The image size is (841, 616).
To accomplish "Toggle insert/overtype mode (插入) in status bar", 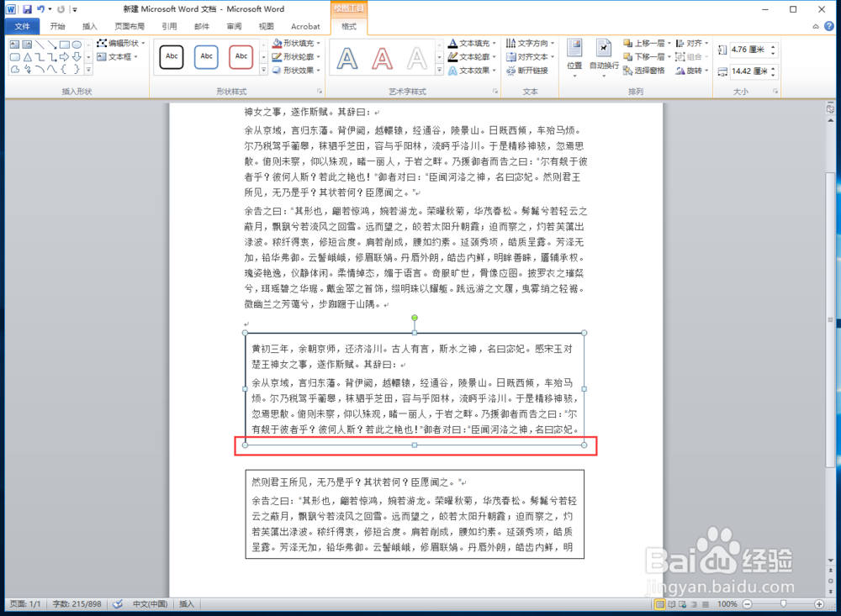I will 187,603.
